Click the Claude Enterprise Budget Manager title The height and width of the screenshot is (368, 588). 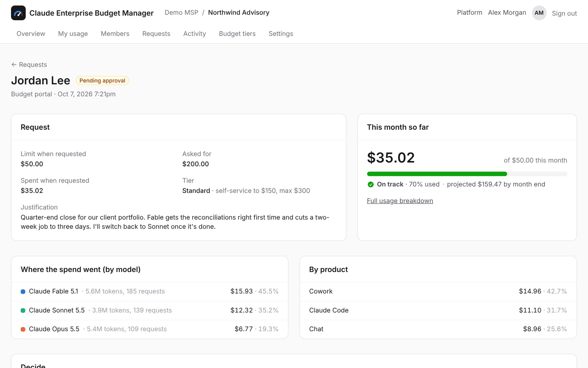click(91, 13)
